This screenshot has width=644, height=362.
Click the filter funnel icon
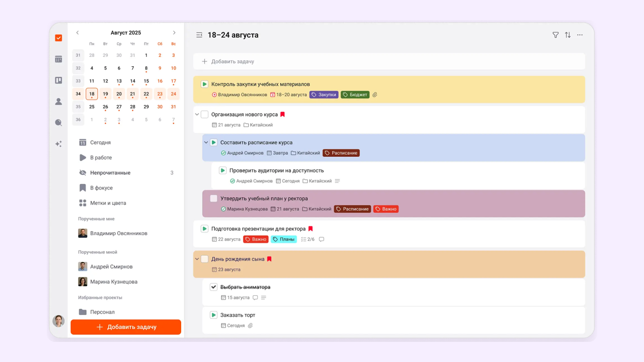[555, 35]
